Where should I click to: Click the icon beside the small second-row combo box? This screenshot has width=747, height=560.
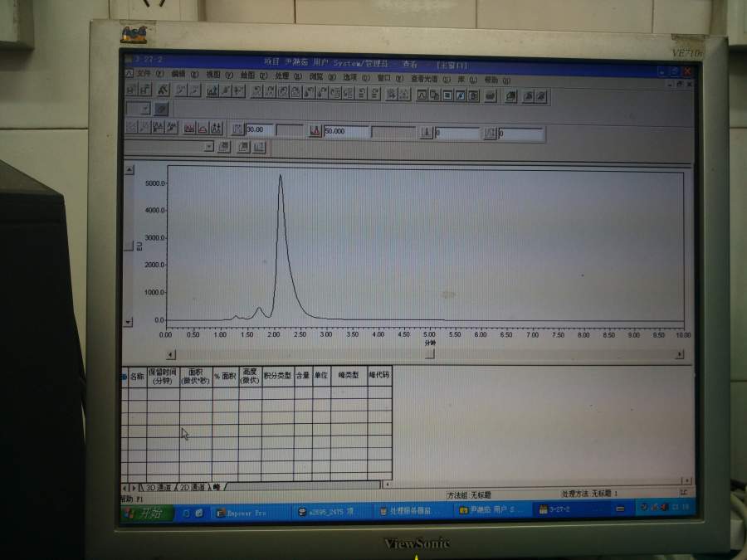(162, 109)
